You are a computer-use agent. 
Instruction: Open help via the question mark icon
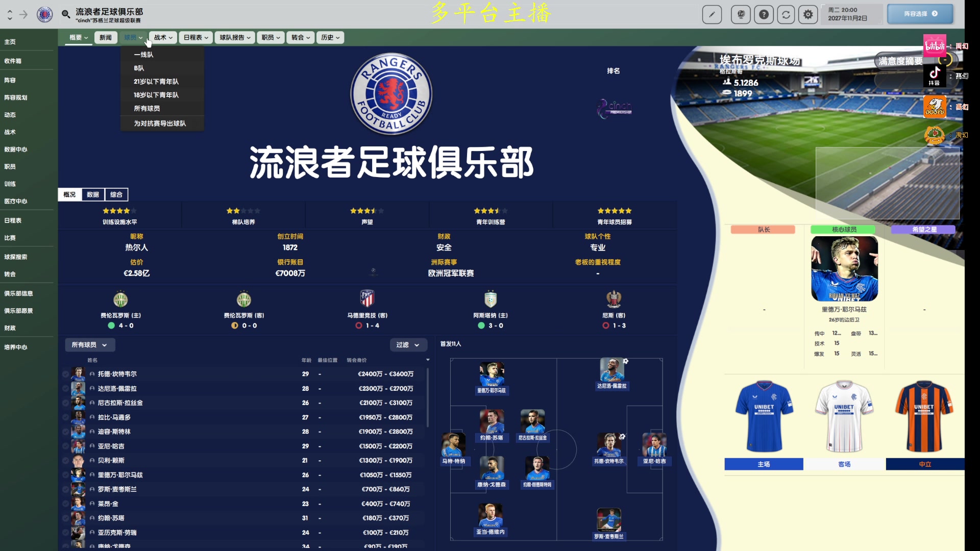764,14
